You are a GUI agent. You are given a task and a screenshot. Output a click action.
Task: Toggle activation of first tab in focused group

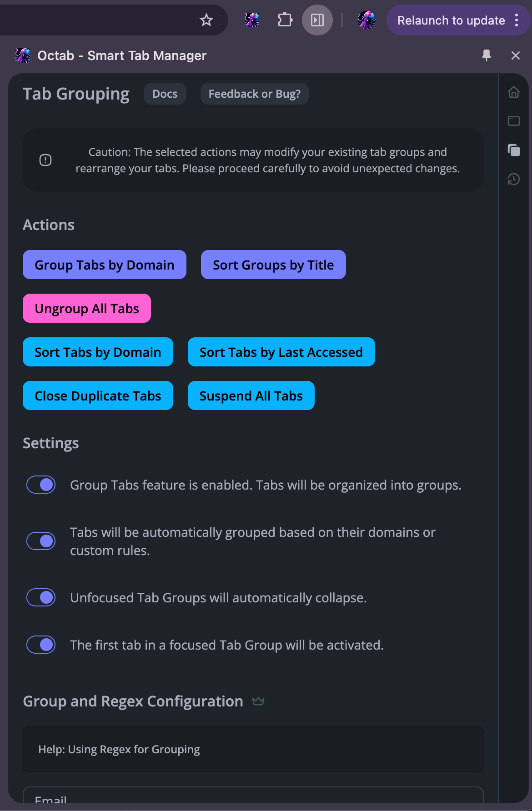[x=40, y=645]
